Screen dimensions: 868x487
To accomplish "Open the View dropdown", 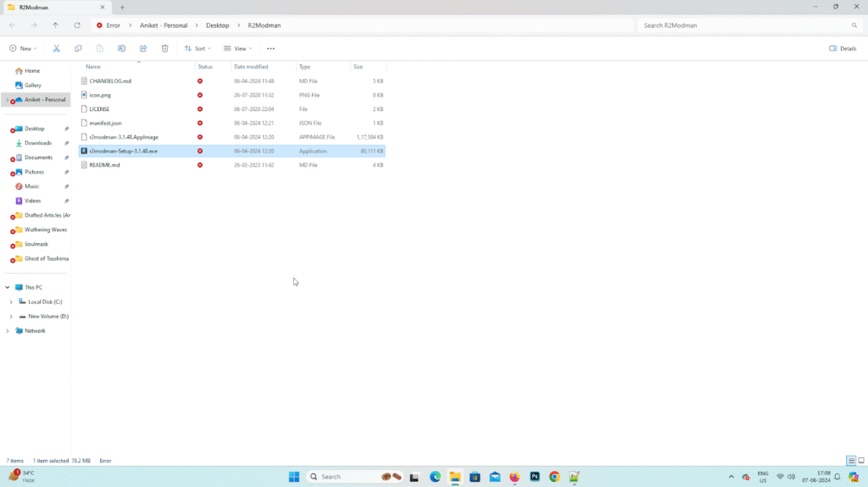I will pos(238,49).
